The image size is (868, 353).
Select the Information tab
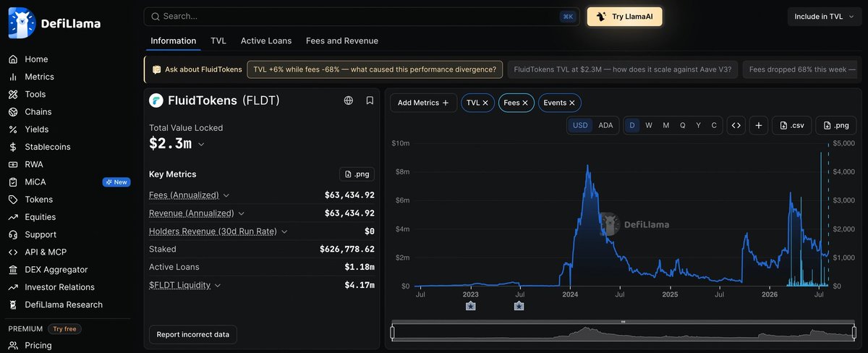point(173,41)
